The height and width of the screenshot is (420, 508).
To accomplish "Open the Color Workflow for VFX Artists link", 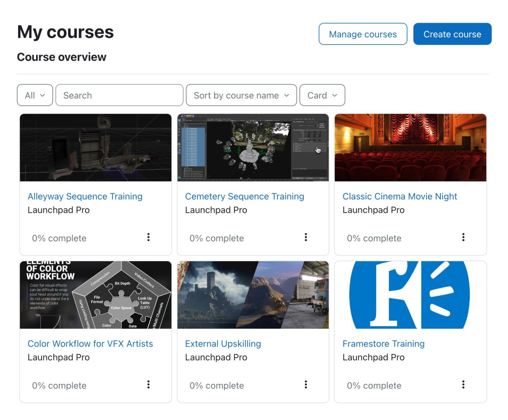I will coord(90,344).
